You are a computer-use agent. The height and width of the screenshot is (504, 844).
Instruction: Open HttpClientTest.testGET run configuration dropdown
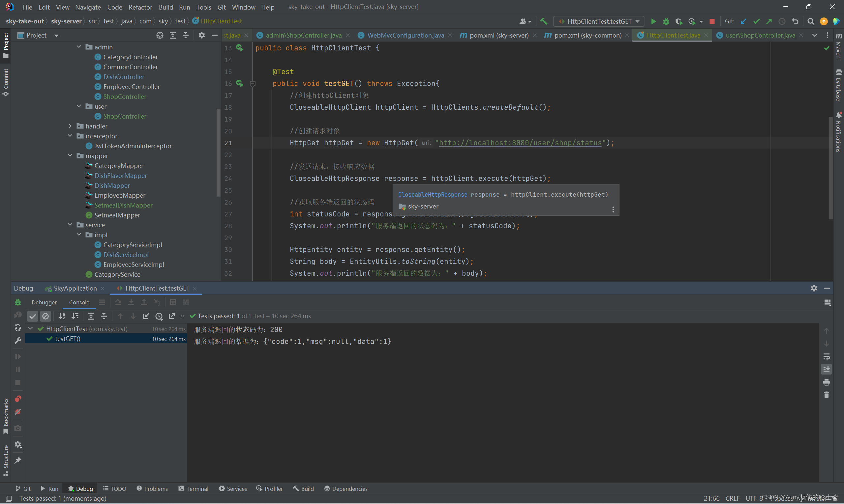click(x=599, y=21)
